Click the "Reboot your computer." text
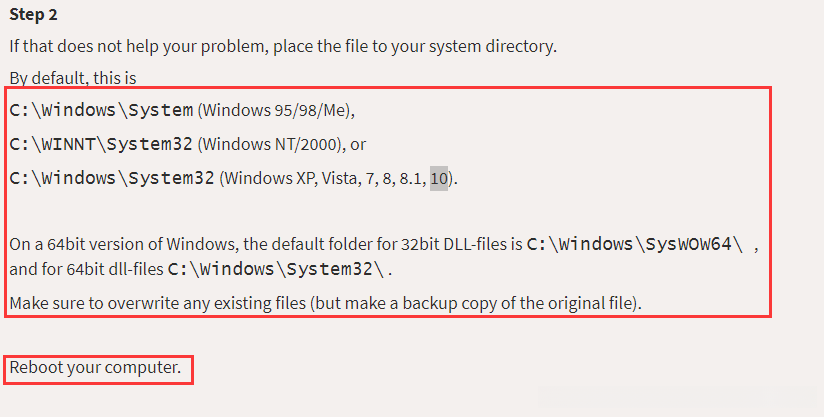 [96, 368]
